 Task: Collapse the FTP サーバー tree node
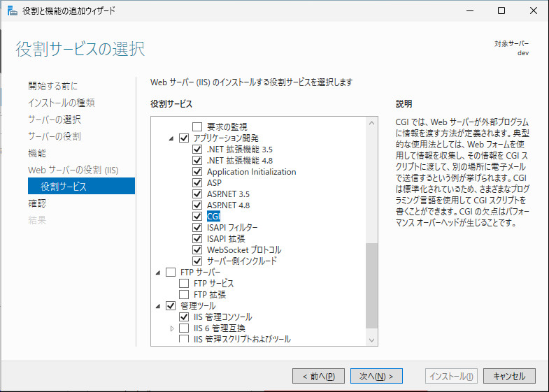158,273
